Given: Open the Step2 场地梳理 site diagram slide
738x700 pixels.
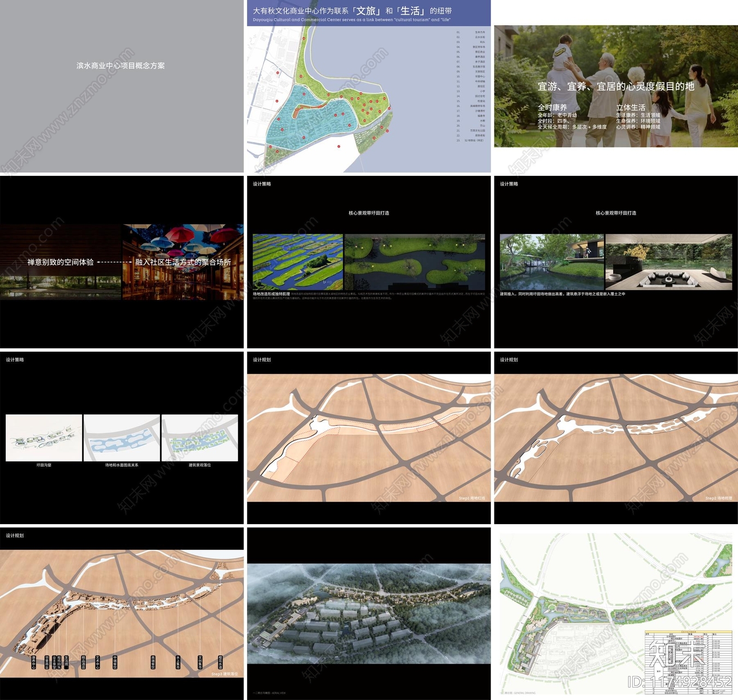Looking at the screenshot, I should coord(616,437).
